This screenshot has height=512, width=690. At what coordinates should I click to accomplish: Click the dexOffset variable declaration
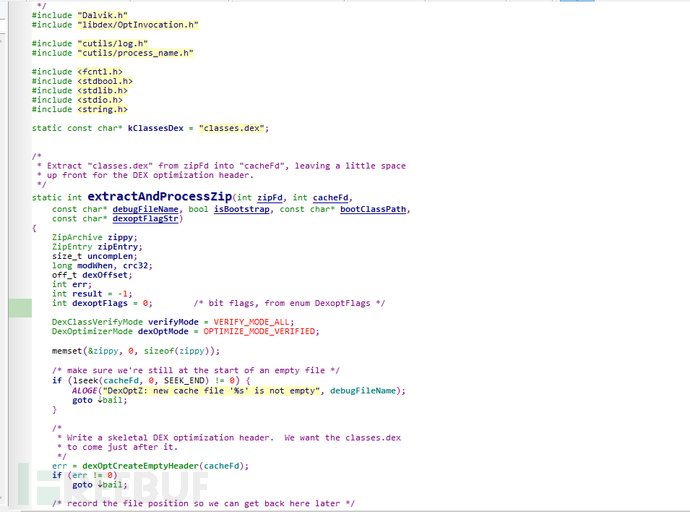tap(105, 275)
